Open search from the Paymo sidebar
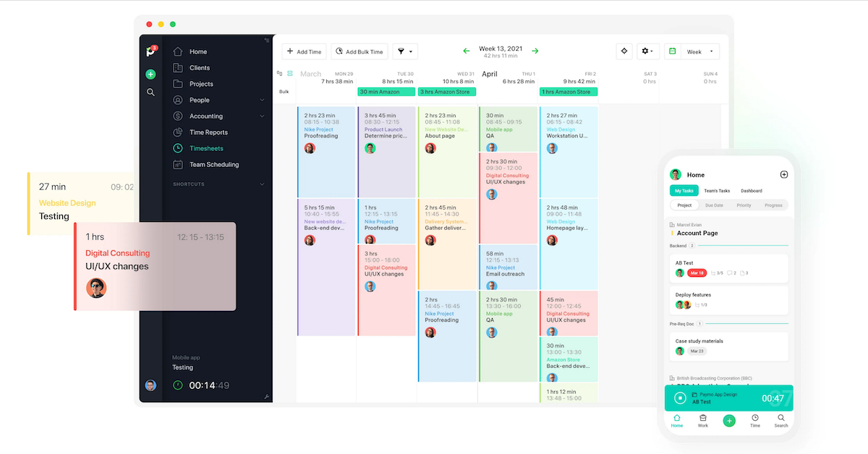Screen dimensions: 868x454 click(151, 92)
